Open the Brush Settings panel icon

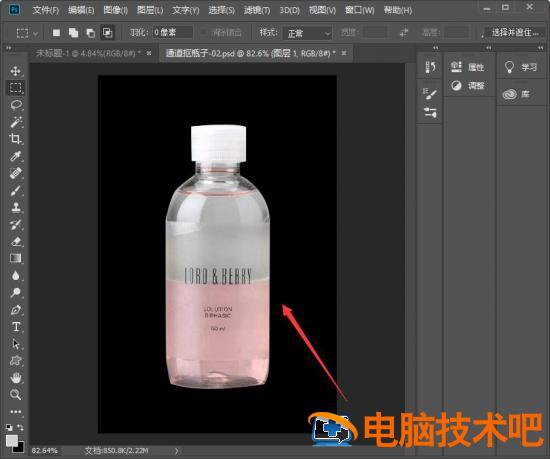(x=430, y=94)
